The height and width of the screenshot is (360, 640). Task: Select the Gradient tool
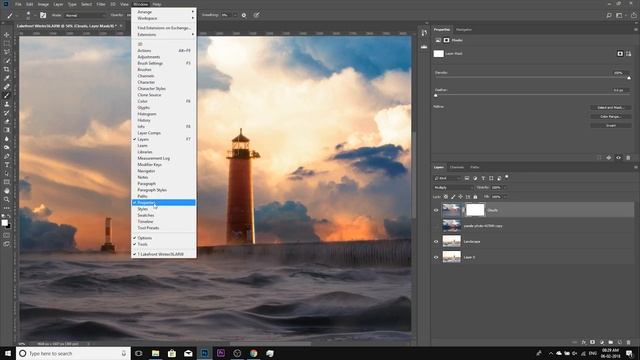[x=7, y=130]
